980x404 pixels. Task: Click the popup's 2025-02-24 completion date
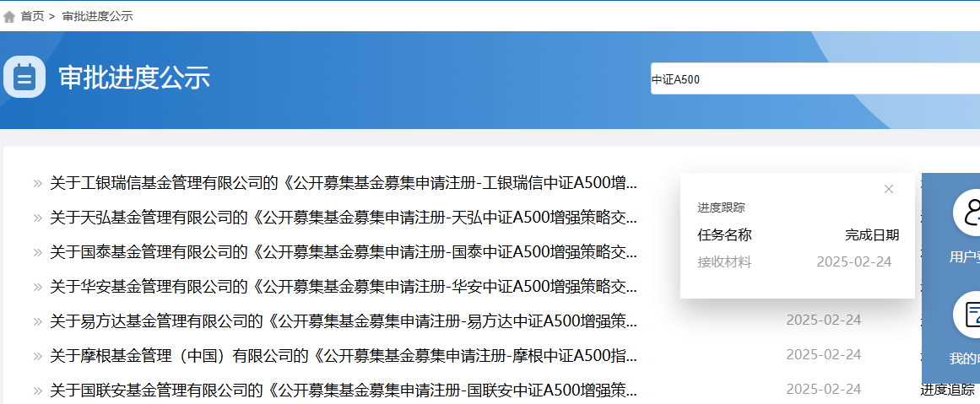tap(853, 262)
